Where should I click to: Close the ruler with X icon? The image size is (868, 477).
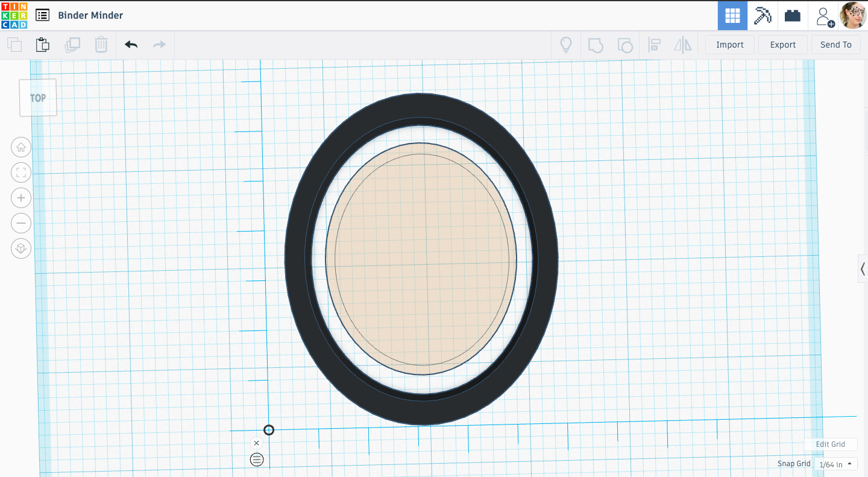(x=256, y=443)
